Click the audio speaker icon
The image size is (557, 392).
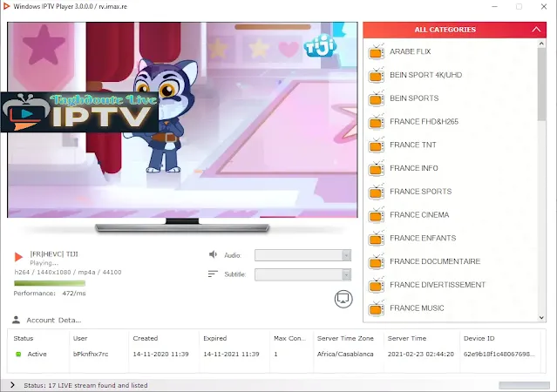click(213, 254)
